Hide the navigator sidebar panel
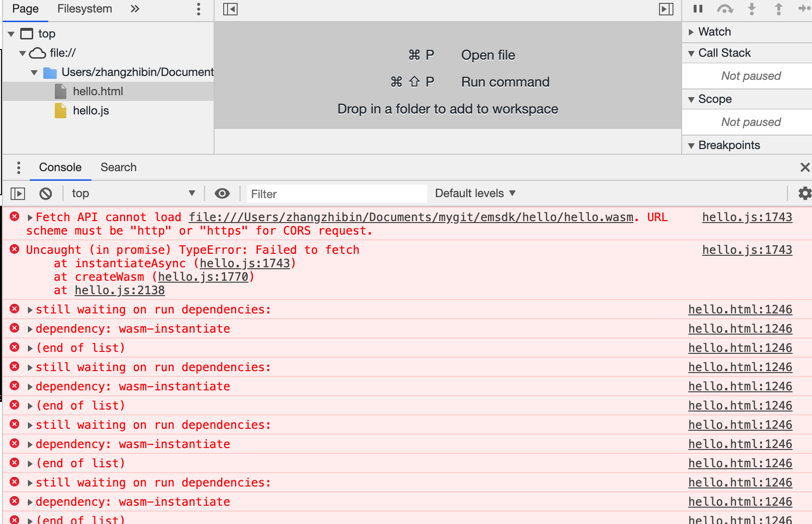Image resolution: width=812 pixels, height=524 pixels. coord(230,9)
